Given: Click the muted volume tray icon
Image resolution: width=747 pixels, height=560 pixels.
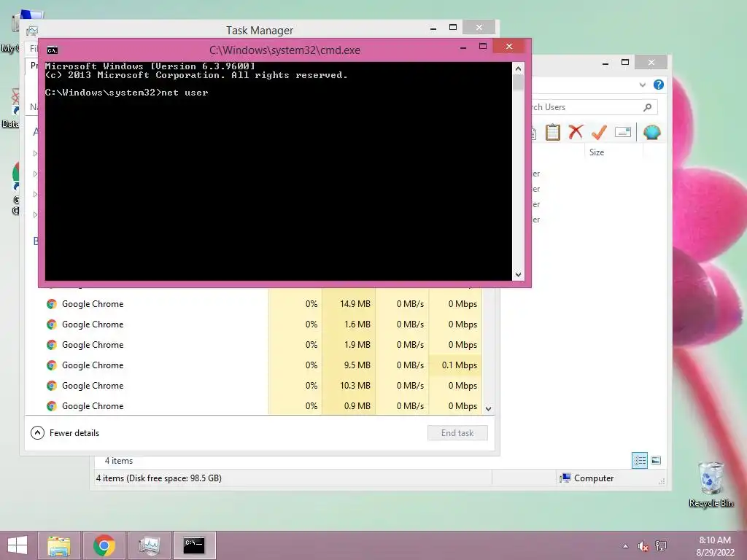Looking at the screenshot, I should pyautogui.click(x=643, y=546).
